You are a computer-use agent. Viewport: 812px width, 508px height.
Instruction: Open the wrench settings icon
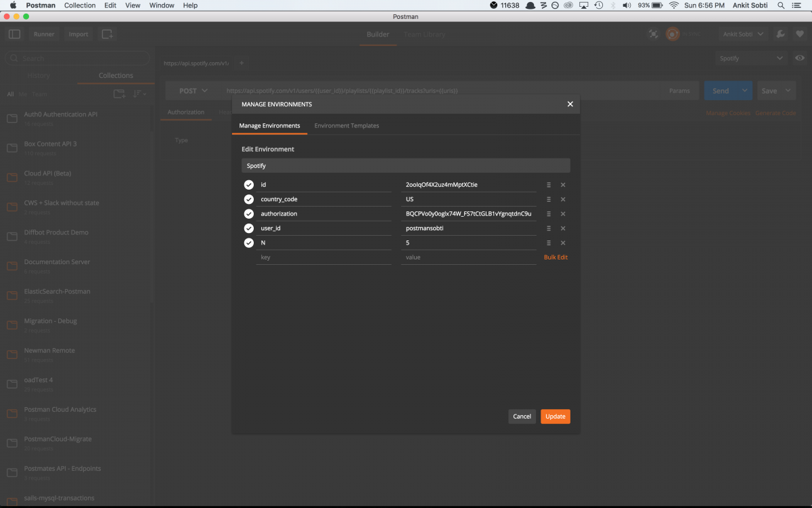click(780, 34)
